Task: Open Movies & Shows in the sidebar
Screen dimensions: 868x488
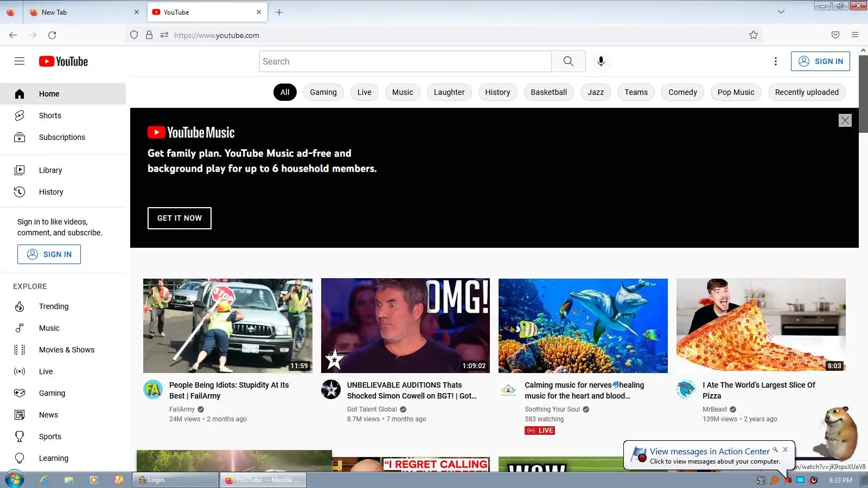Action: click(x=63, y=350)
